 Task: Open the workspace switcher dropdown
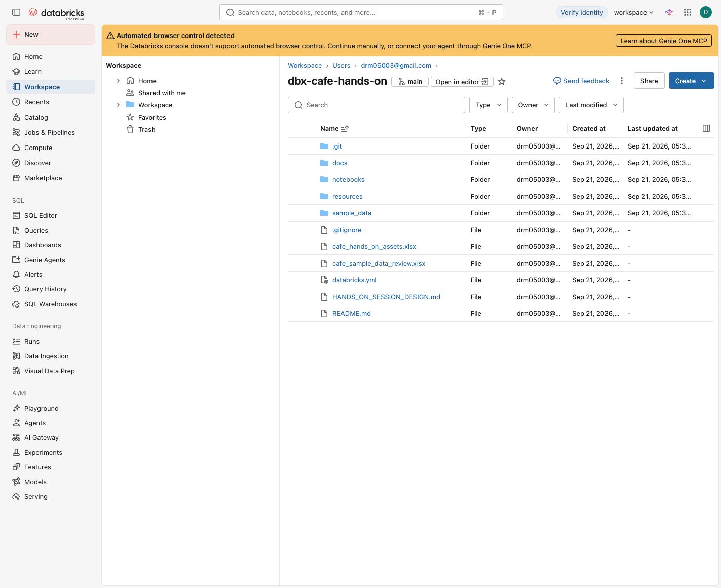click(x=633, y=12)
